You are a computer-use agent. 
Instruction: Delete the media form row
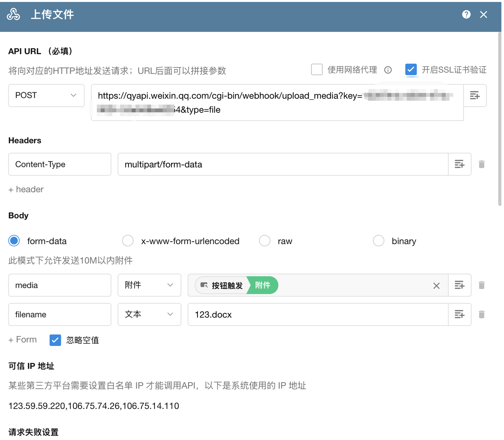[481, 285]
